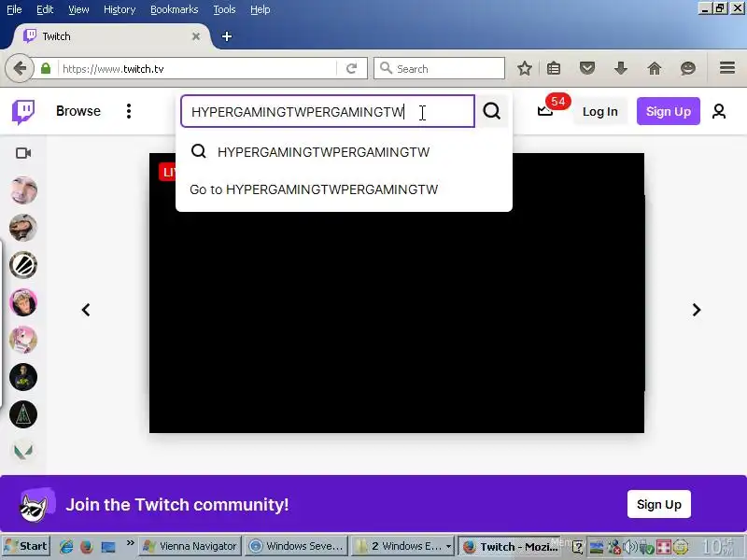
Task: Open the Windows Start button
Action: (x=26, y=546)
